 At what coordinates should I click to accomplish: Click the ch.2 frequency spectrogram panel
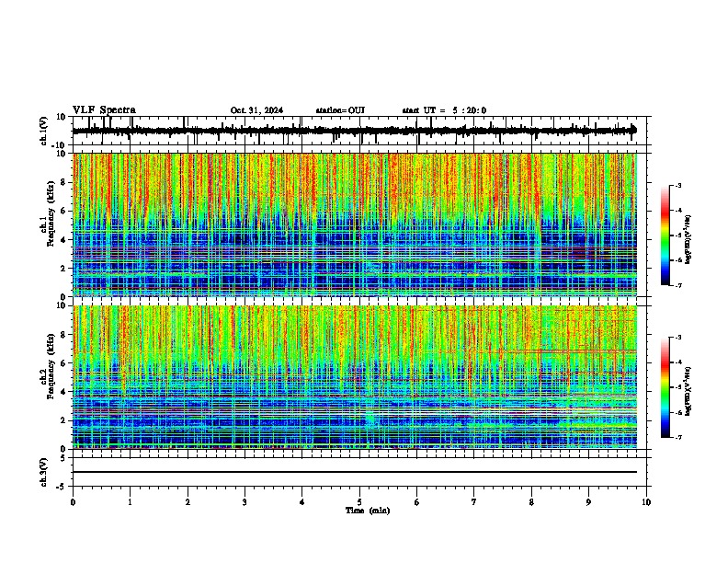pyautogui.click(x=355, y=377)
